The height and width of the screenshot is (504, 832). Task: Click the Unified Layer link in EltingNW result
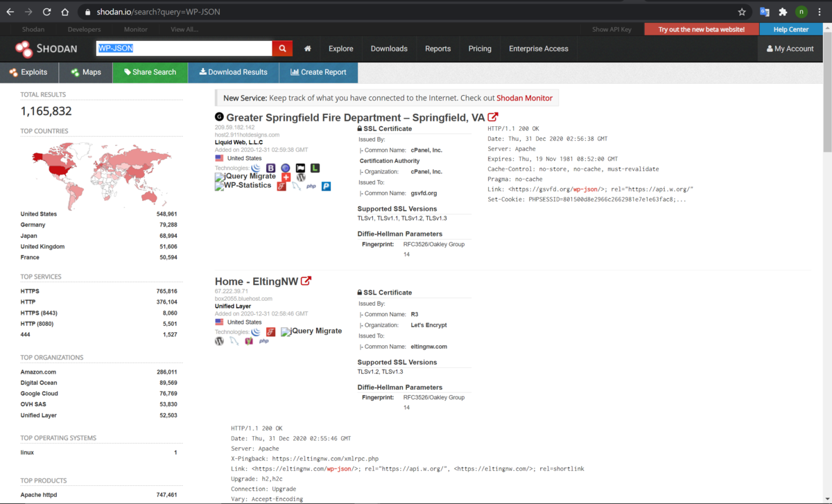pos(233,306)
